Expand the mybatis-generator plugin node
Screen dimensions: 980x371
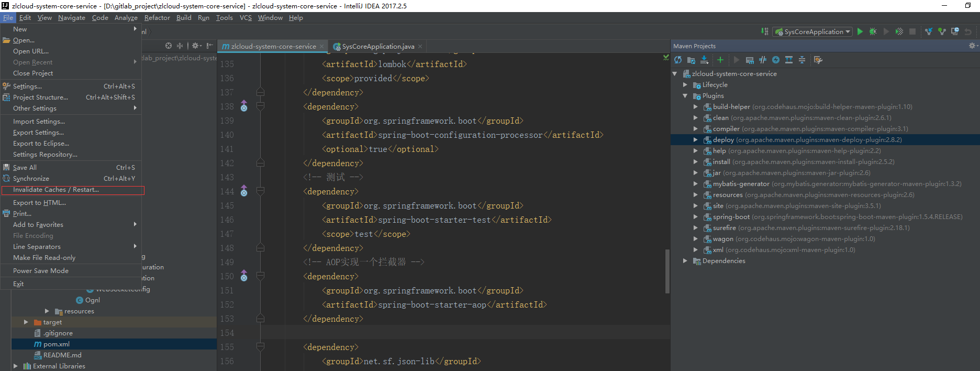[695, 184]
